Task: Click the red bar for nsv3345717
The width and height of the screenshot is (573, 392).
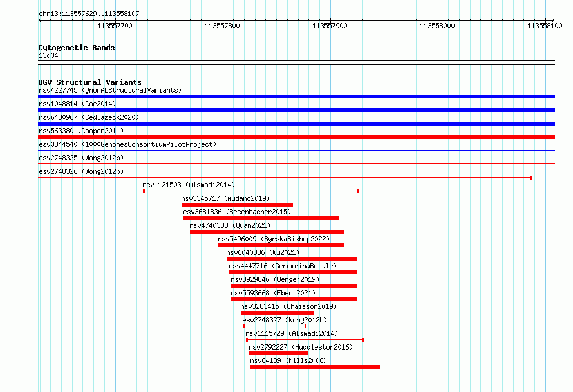Action: click(x=237, y=205)
